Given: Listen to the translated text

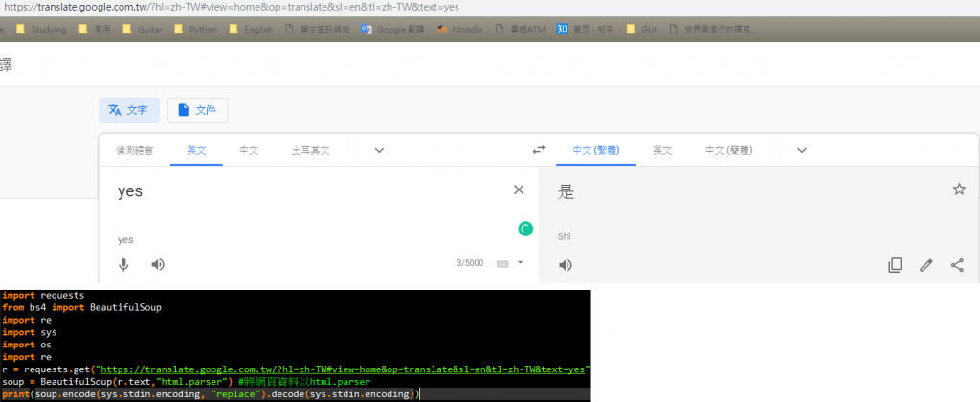Looking at the screenshot, I should tap(565, 266).
